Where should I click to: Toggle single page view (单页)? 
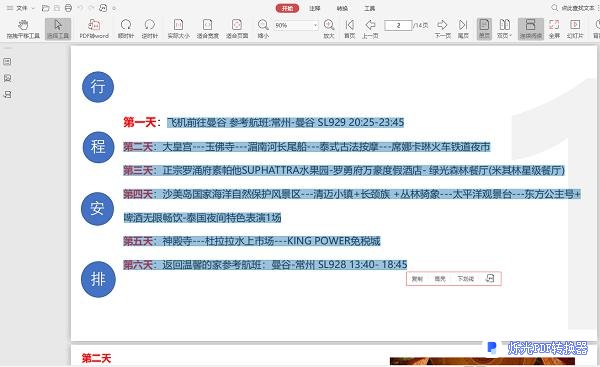[484, 29]
